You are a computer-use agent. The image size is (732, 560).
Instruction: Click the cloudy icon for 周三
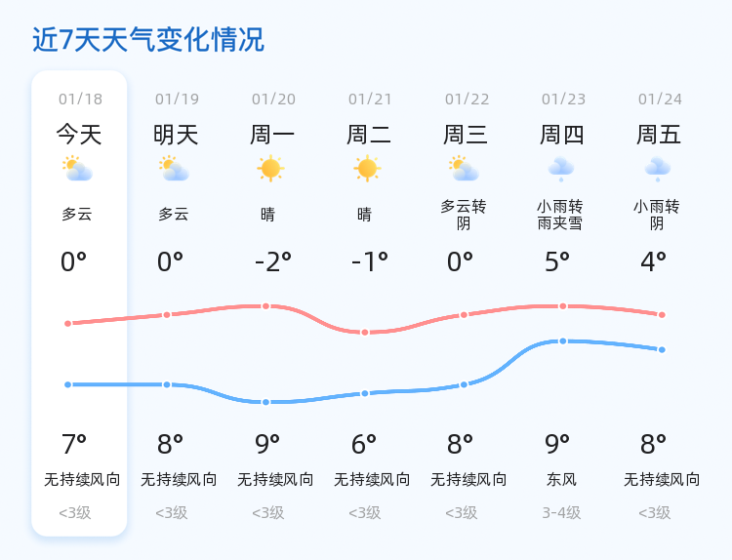[464, 169]
